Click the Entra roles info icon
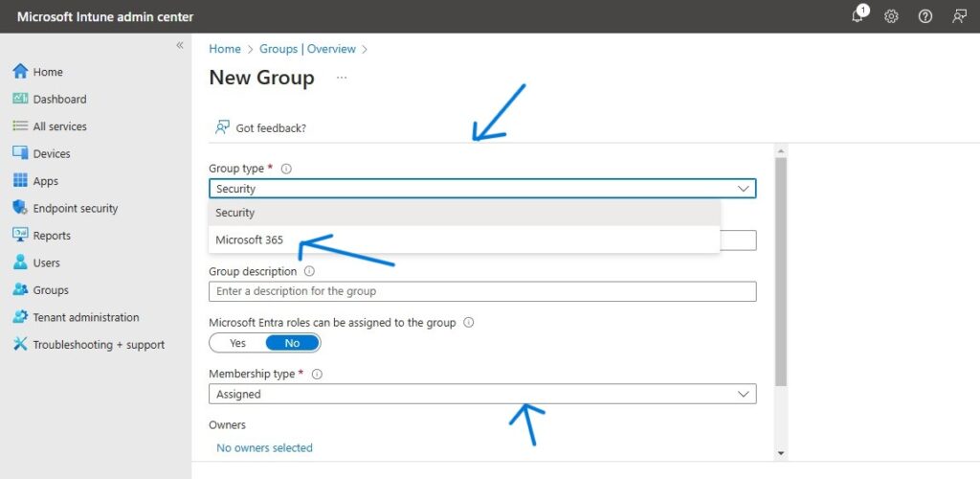 [468, 323]
